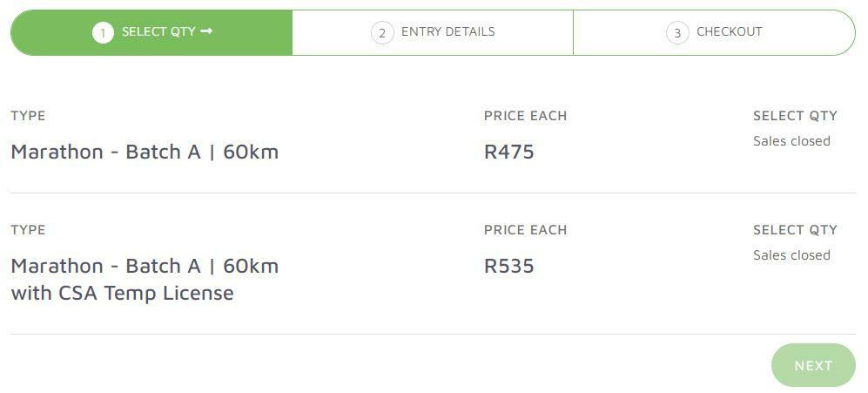Screen dimensions: 868x393
Task: Click the second Type column label
Action: pyautogui.click(x=28, y=230)
